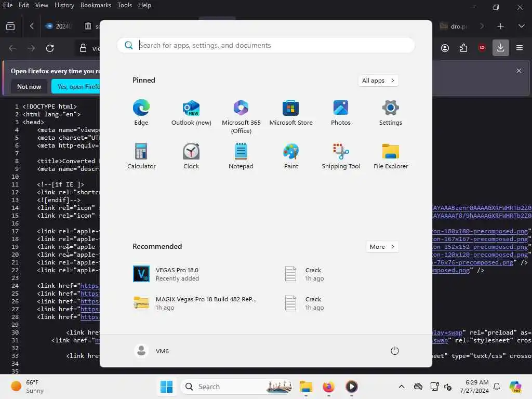Open Firefox downloads panel
The image size is (532, 399).
point(500,48)
